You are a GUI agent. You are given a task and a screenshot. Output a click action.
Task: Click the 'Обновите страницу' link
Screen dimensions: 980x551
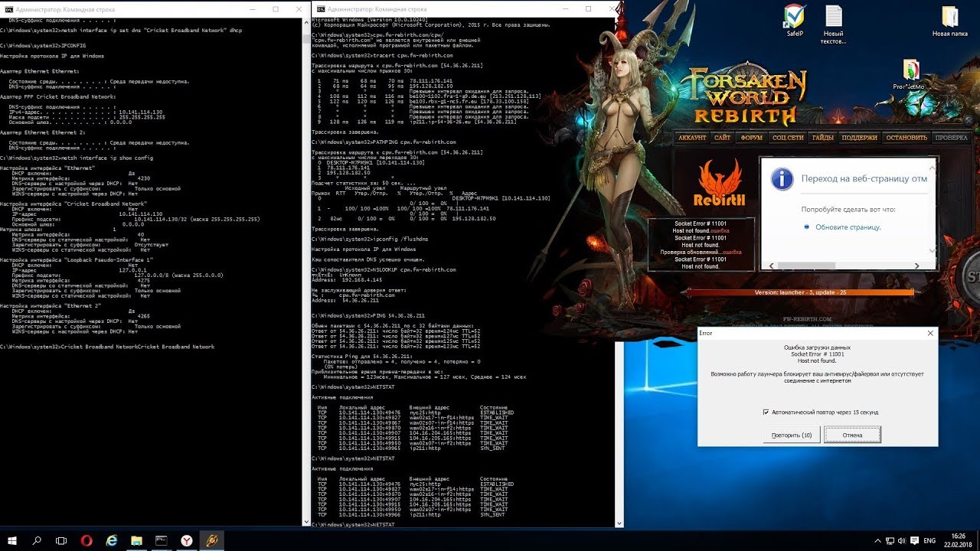point(848,227)
